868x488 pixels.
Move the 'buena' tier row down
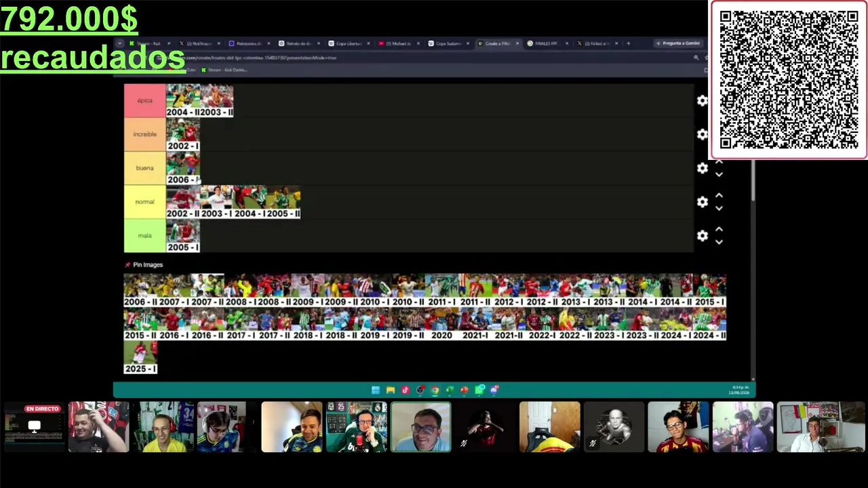pos(719,174)
